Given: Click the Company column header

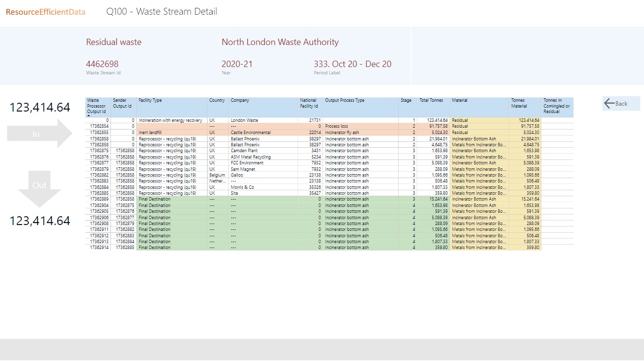Looking at the screenshot, I should click(x=240, y=100).
